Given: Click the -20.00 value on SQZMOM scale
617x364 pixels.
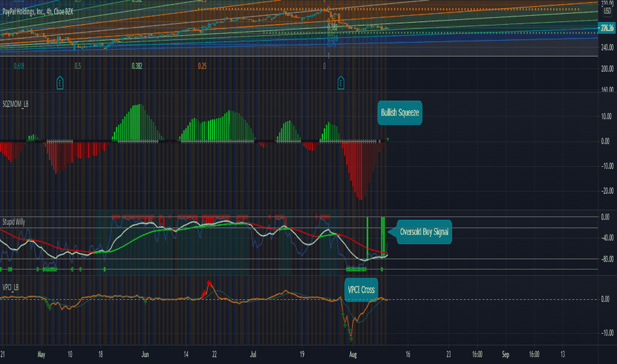Looking at the screenshot, I should pyautogui.click(x=606, y=191).
